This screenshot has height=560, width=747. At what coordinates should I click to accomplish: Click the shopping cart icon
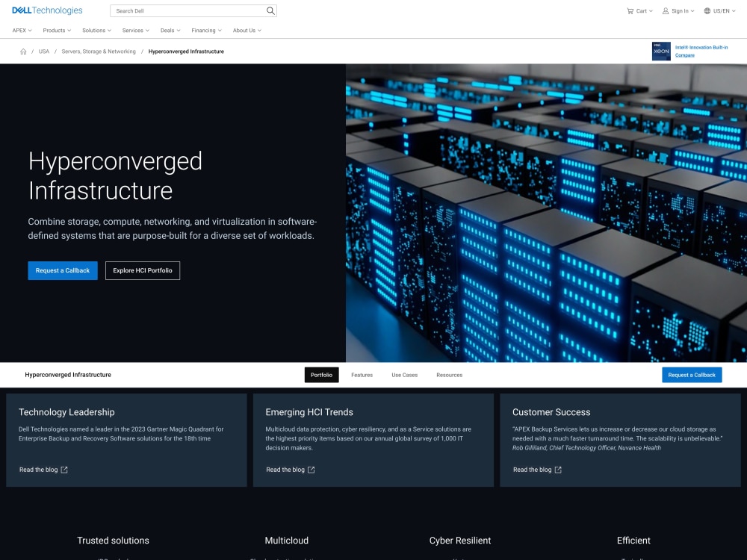(x=630, y=10)
